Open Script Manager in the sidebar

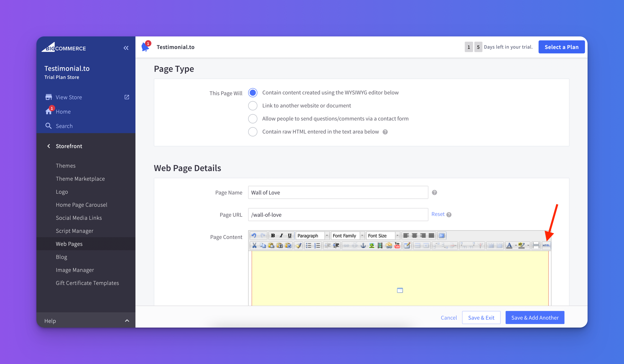(74, 231)
